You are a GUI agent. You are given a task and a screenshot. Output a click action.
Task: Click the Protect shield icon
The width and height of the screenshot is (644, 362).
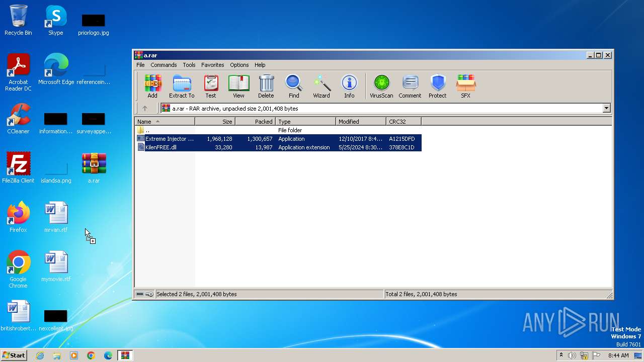438,86
